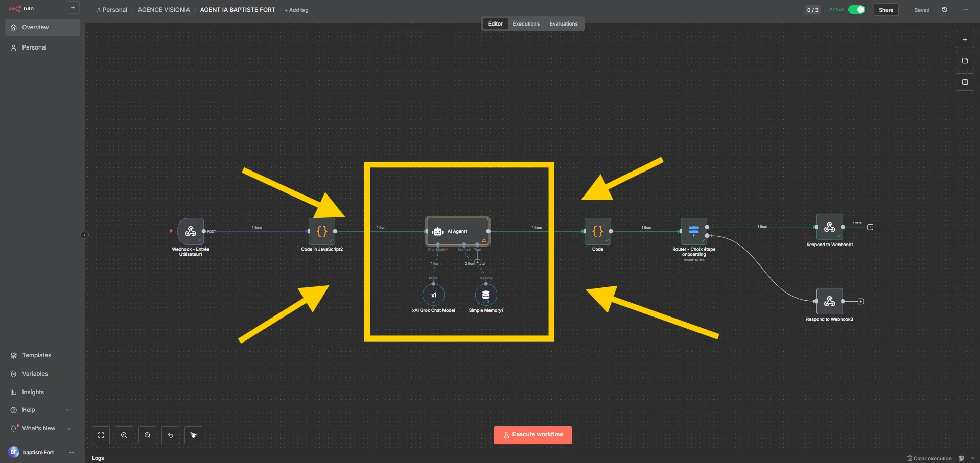Viewport: 980px width, 463px height.
Task: Open the Code node
Action: (598, 231)
